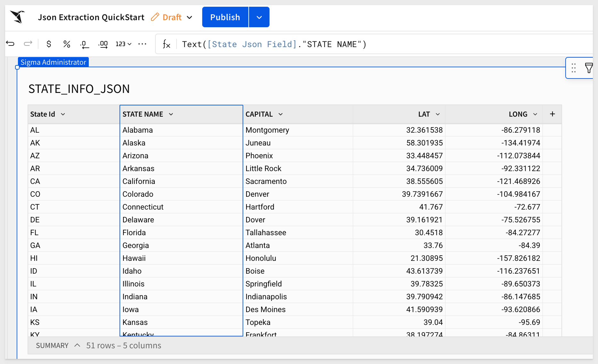The height and width of the screenshot is (364, 598).
Task: Select the Tallahassee cell
Action: tap(298, 233)
